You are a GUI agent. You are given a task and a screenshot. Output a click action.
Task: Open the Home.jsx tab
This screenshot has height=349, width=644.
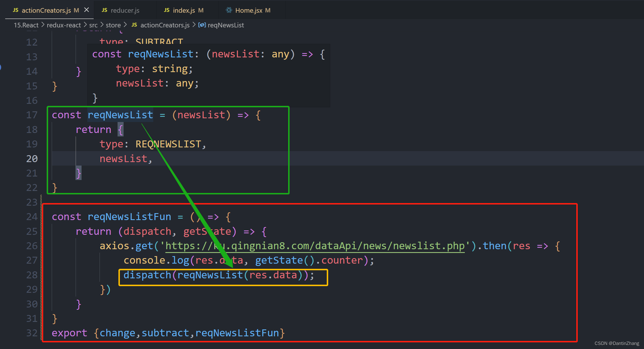(x=248, y=10)
